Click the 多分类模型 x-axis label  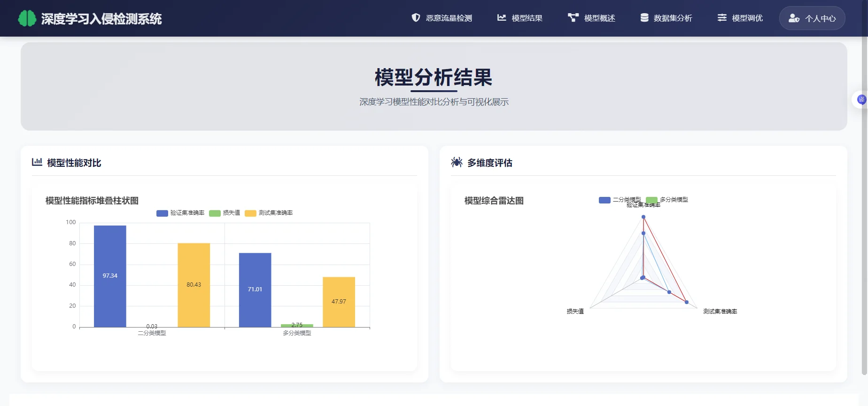pos(297,333)
